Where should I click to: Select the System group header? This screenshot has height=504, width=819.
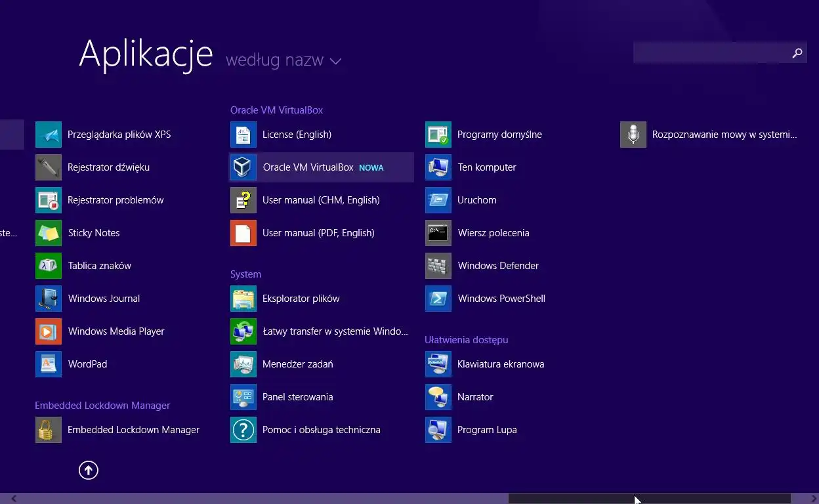coord(245,274)
